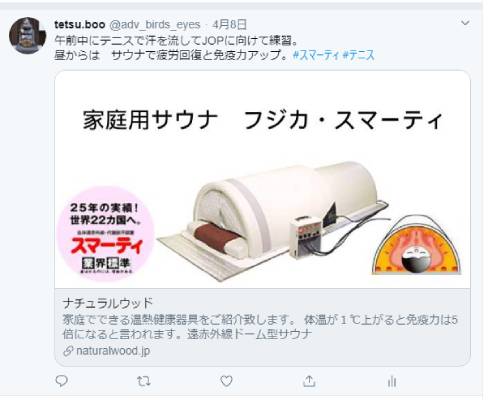Open the tetsu.boo display name link
Screen dimensions: 488x400
[80, 24]
